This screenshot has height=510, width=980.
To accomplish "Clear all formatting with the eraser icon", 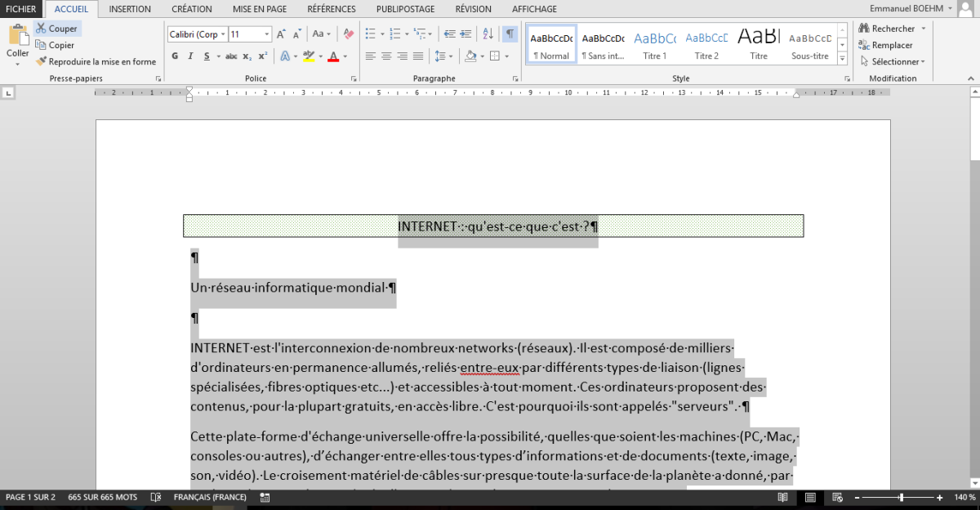I will click(x=349, y=34).
